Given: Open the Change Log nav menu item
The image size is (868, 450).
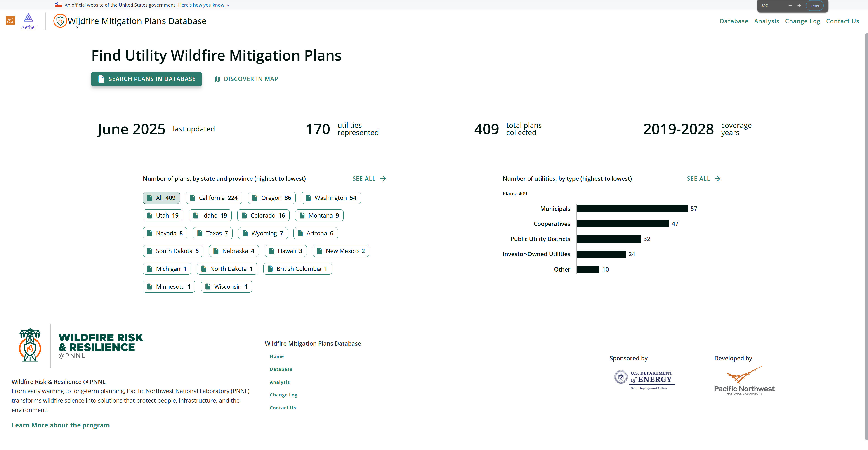Looking at the screenshot, I should tap(802, 21).
